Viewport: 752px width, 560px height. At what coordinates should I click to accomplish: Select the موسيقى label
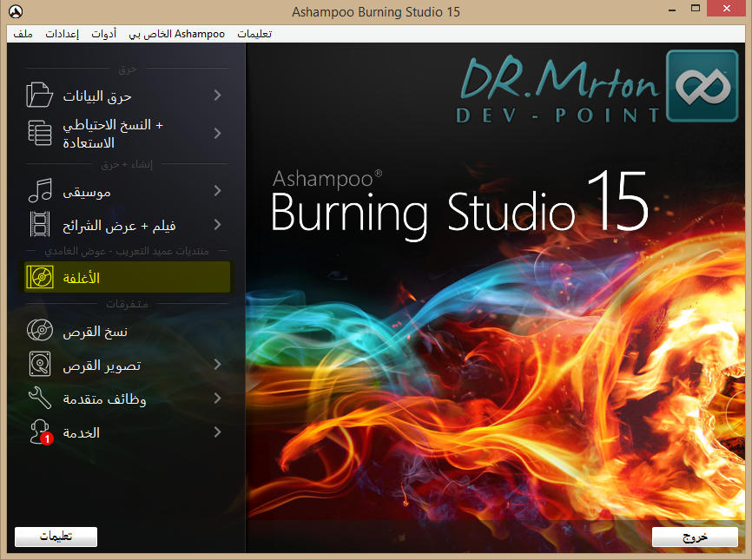click(87, 192)
